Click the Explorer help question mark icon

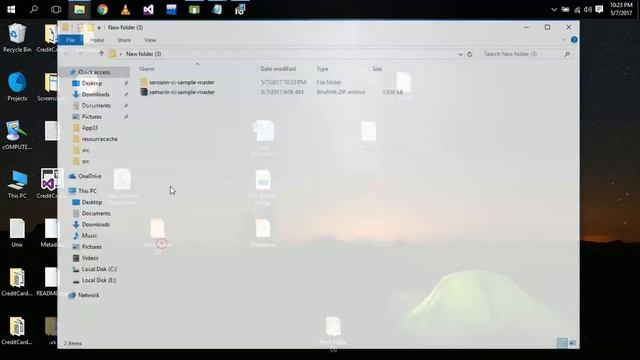pyautogui.click(x=574, y=40)
